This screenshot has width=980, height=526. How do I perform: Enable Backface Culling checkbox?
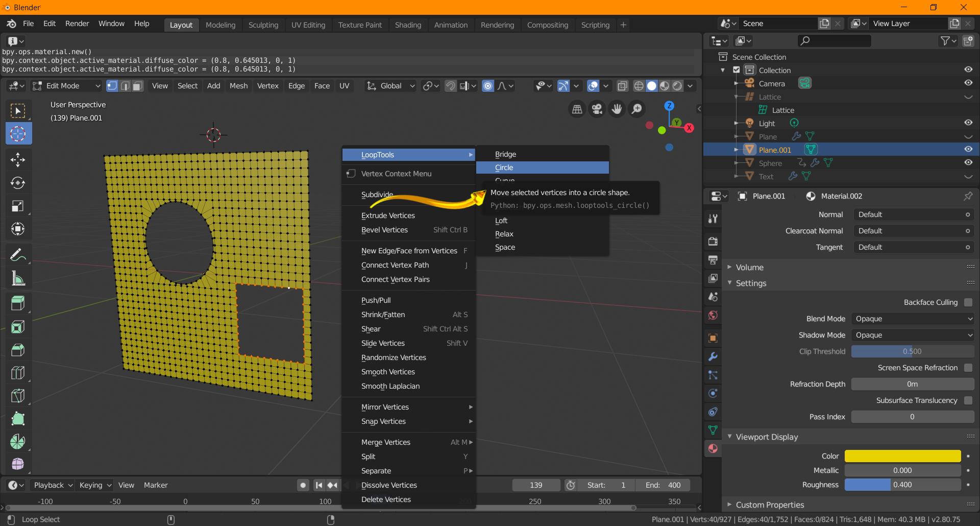tap(968, 302)
